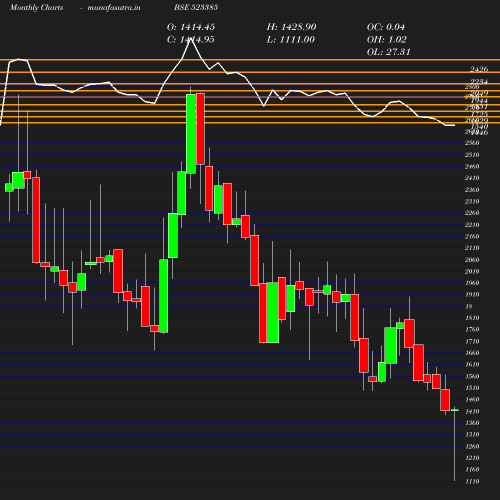
Task: Click the 1110 price axis label
Action: pos(472,481)
